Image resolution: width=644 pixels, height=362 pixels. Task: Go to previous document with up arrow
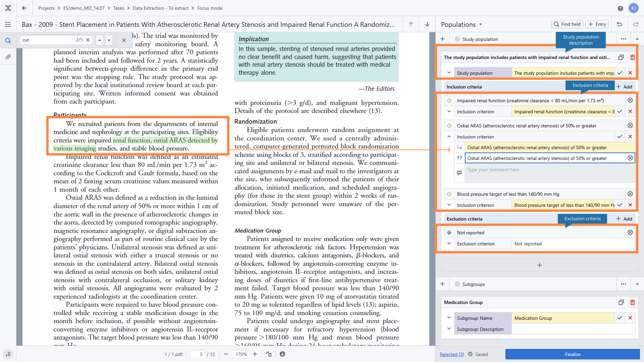click(411, 24)
